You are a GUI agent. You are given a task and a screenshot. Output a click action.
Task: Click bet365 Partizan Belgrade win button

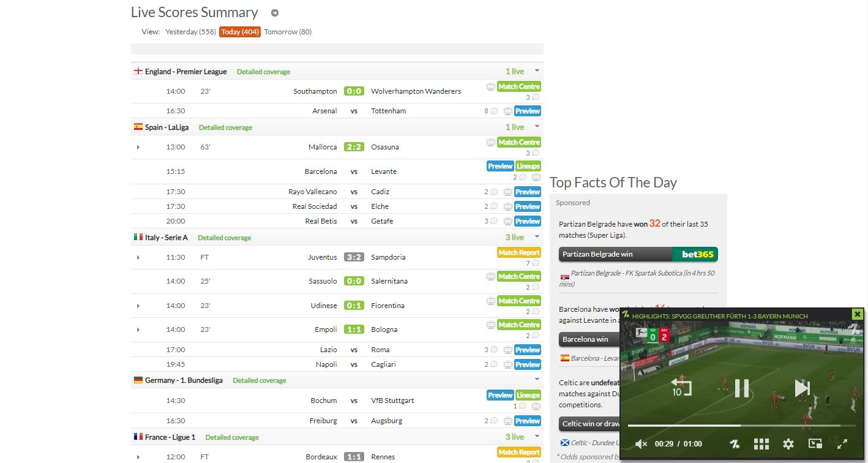tap(638, 254)
